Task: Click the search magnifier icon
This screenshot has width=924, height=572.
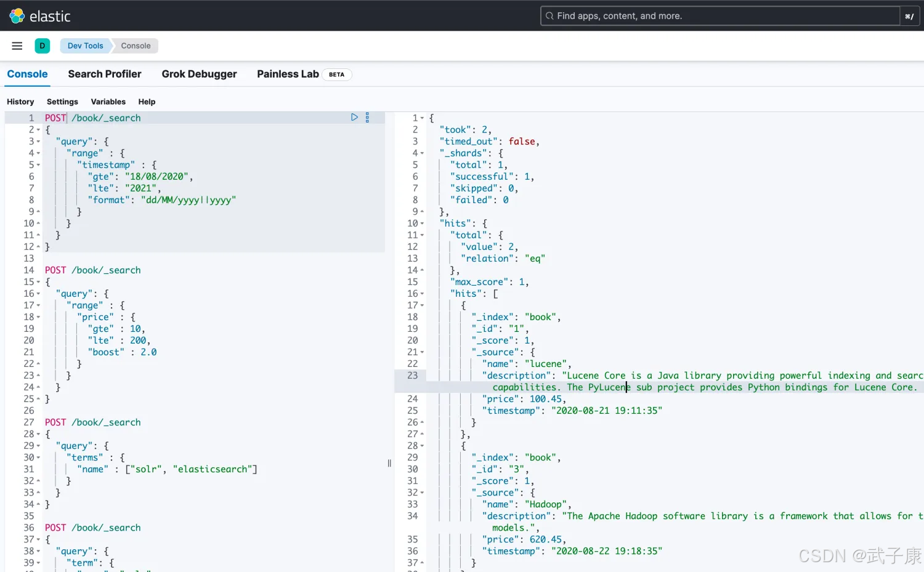Action: 549,16
